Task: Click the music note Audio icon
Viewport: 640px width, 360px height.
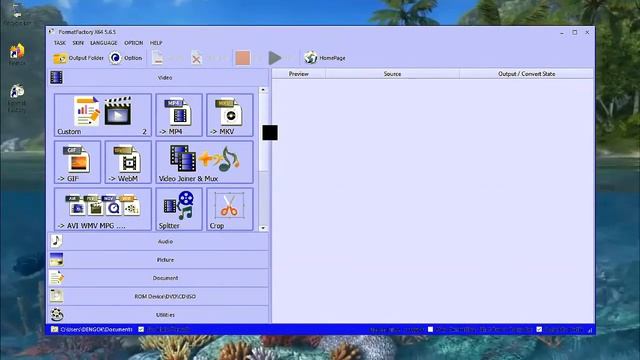Action: pyautogui.click(x=56, y=241)
